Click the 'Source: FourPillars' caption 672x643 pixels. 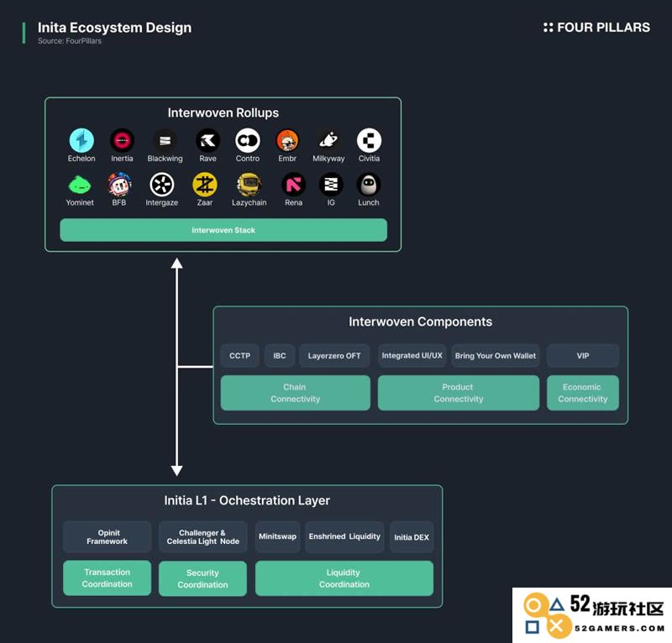[x=70, y=41]
